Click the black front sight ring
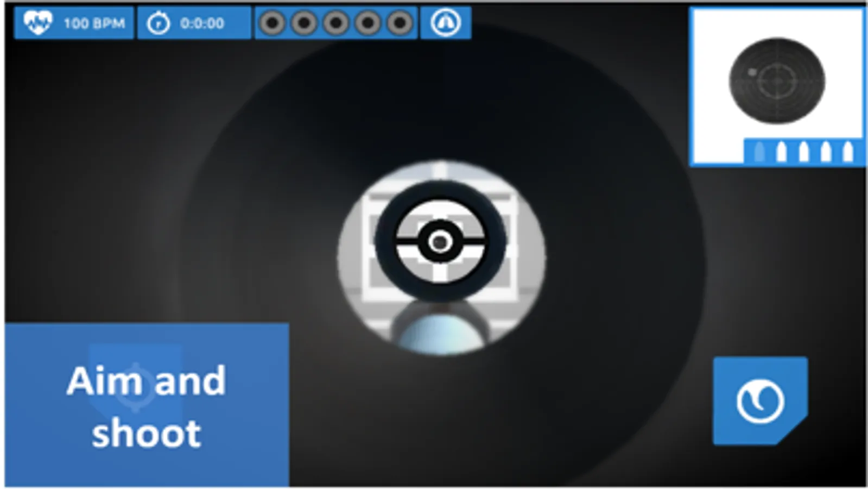868x489 pixels. (x=441, y=241)
